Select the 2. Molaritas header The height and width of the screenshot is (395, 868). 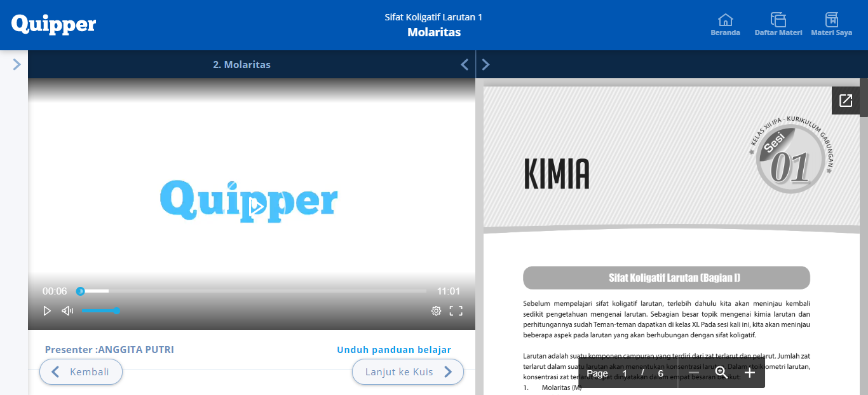[x=242, y=64]
